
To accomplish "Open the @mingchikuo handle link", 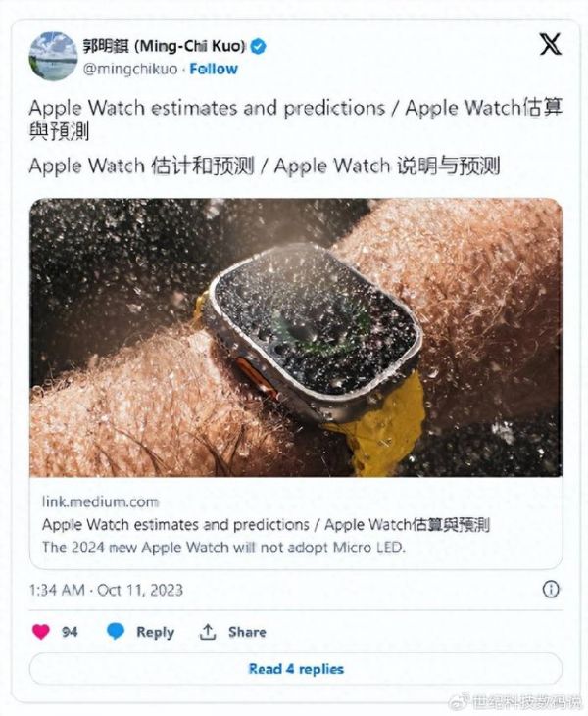I will (x=130, y=69).
